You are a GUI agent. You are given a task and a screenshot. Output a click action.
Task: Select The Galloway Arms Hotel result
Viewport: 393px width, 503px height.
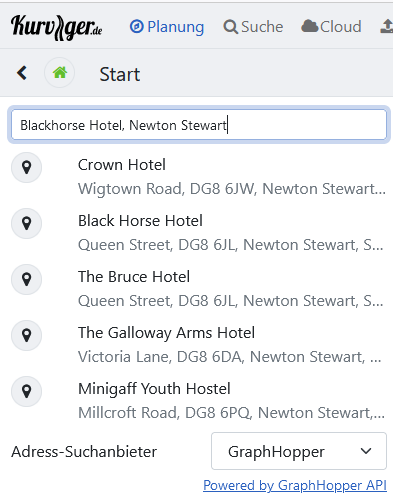pos(199,345)
